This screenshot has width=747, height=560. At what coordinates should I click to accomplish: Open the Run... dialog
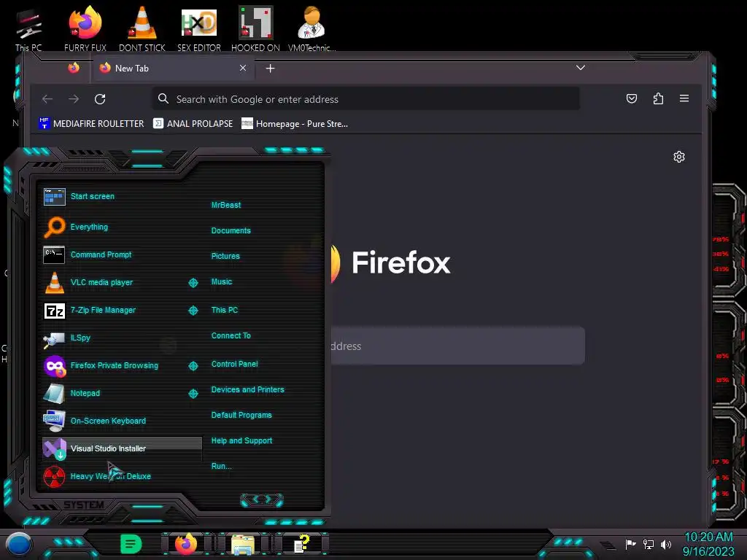[x=222, y=466]
